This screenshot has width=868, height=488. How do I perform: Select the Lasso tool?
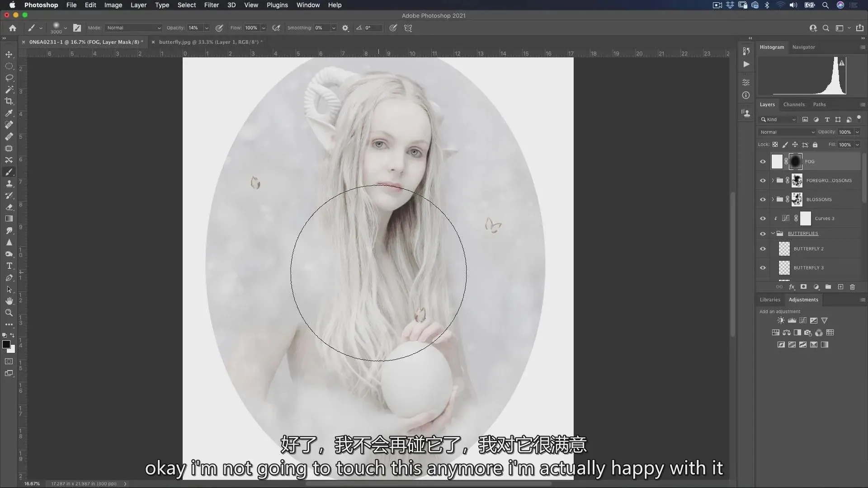coord(9,78)
